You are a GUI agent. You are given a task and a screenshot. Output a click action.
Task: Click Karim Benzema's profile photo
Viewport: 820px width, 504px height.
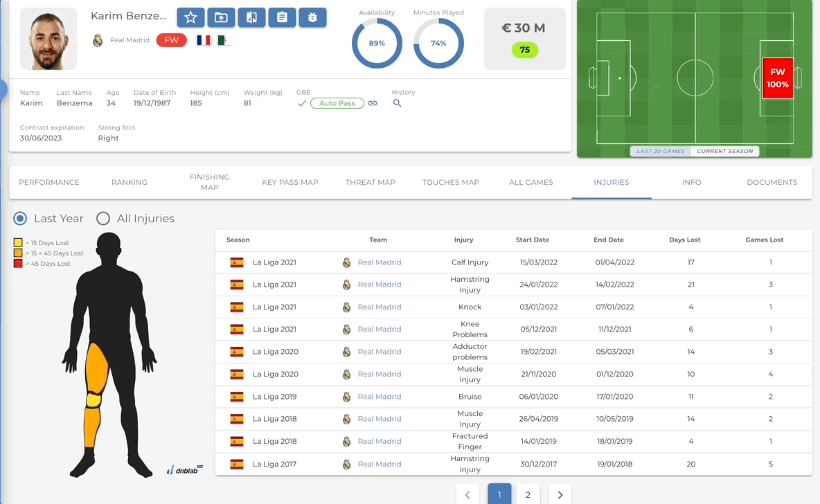pos(48,39)
